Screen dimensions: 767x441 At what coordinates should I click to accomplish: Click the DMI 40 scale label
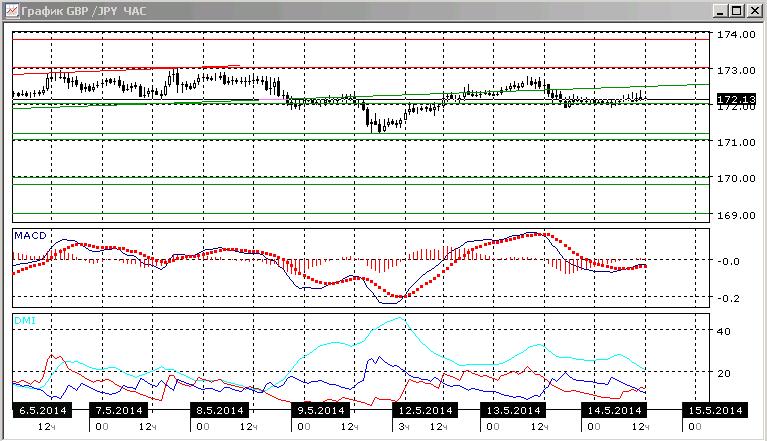(x=723, y=331)
